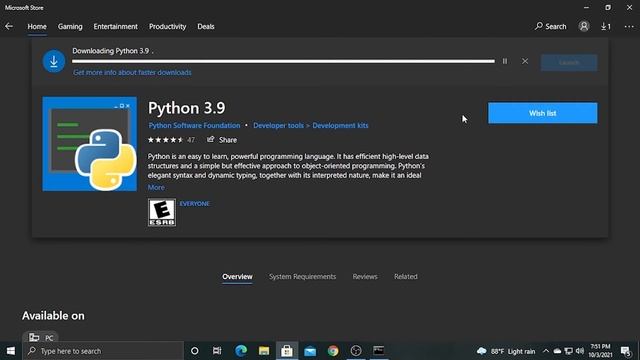Open network status tray icon
The image size is (640, 360).
click(569, 351)
